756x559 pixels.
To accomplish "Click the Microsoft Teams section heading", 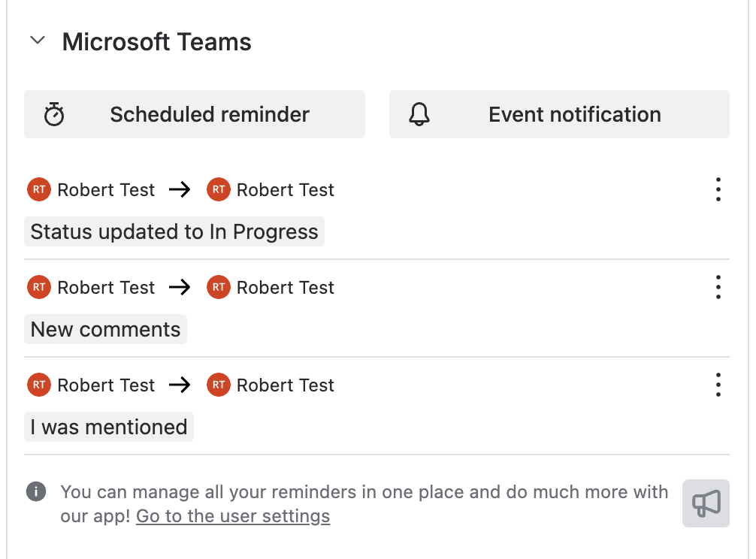I will 157,42.
